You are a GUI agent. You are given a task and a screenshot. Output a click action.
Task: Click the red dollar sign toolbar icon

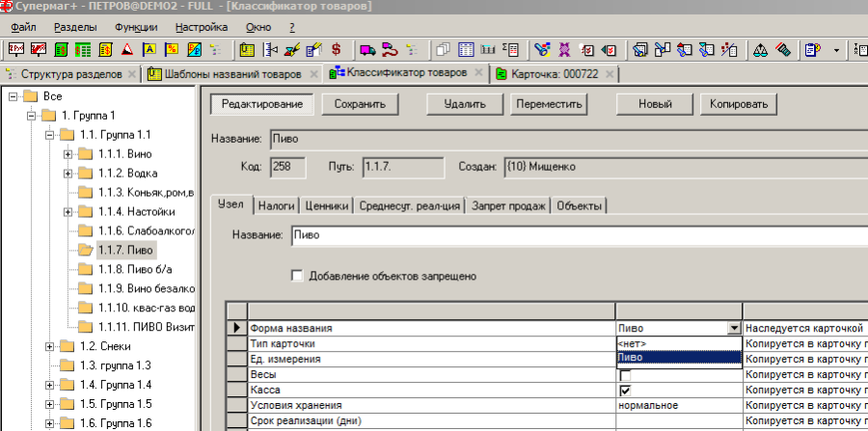tap(336, 50)
